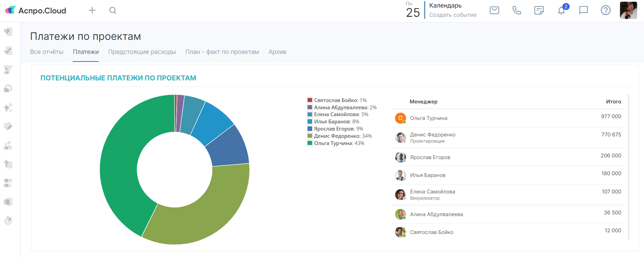Click the Аспро.Cloud logo
This screenshot has height=257, width=644.
pos(36,10)
